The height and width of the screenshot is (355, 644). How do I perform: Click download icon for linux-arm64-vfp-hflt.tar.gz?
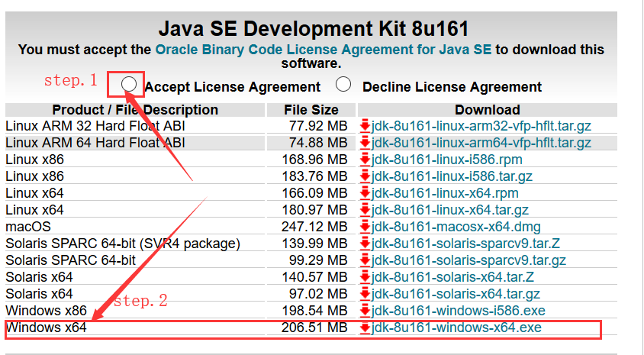[x=365, y=142]
